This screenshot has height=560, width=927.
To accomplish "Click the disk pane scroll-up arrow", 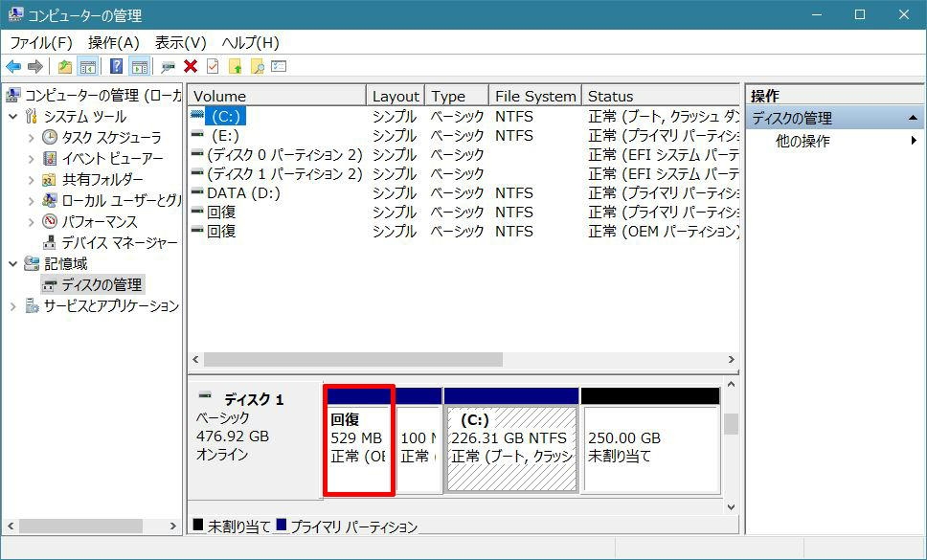I will (732, 384).
